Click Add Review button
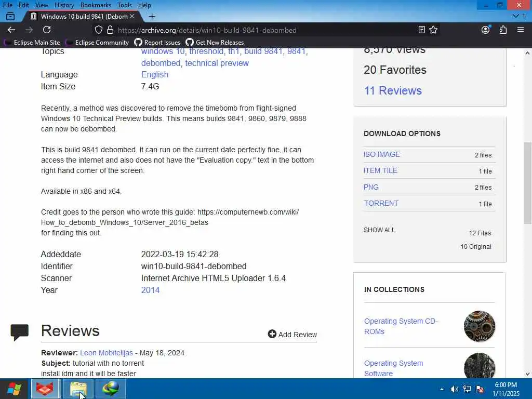Screen dimensions: 532x399 pyautogui.click(x=292, y=335)
